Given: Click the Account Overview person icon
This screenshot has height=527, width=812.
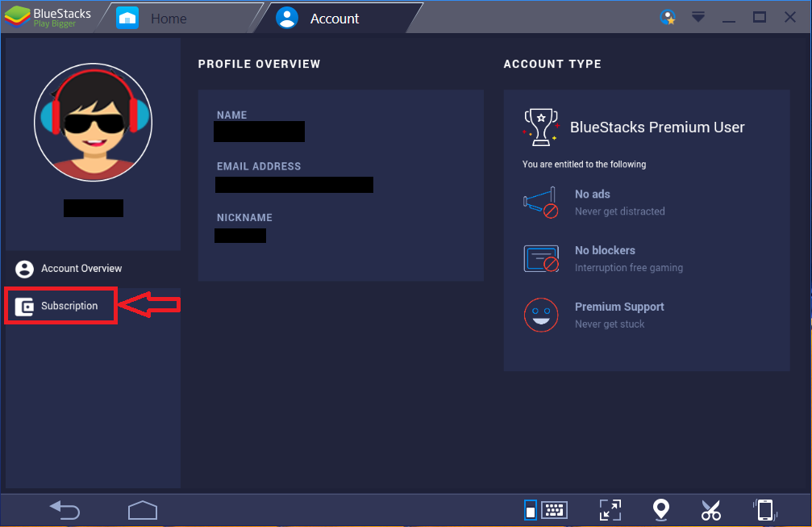Looking at the screenshot, I should [24, 269].
